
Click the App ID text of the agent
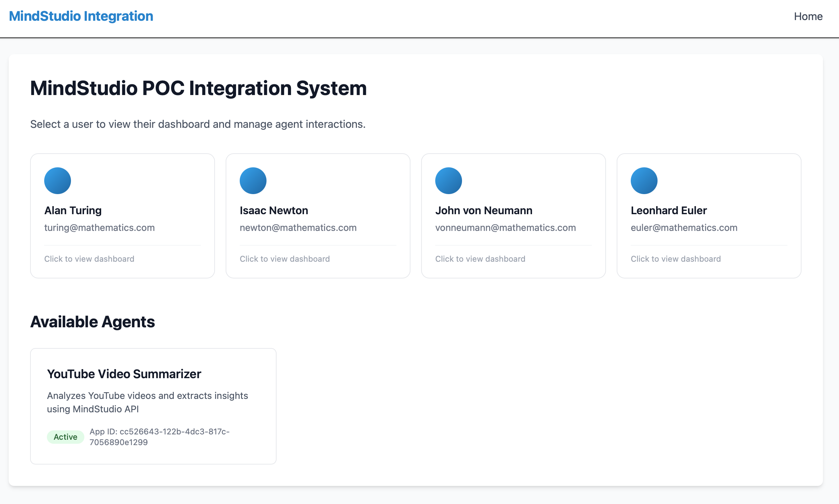[x=159, y=437]
